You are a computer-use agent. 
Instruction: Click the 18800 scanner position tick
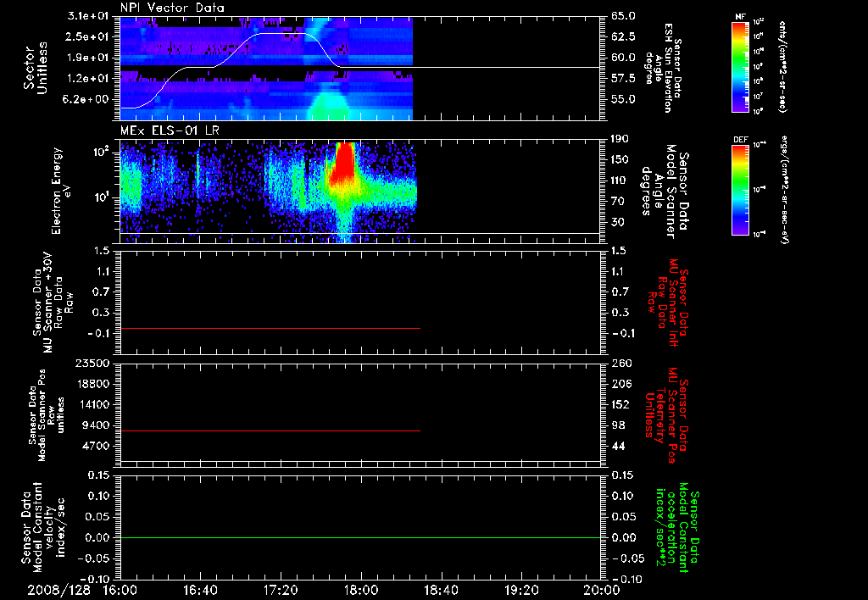93,384
